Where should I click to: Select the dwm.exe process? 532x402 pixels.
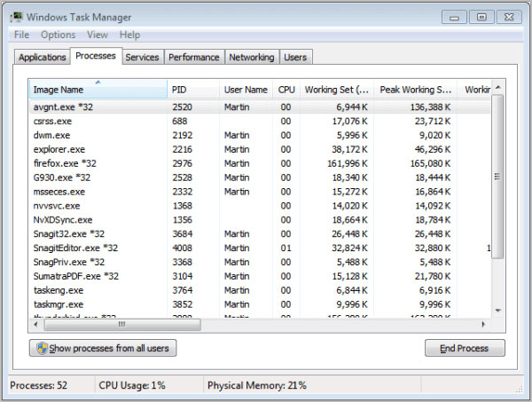pos(260,135)
